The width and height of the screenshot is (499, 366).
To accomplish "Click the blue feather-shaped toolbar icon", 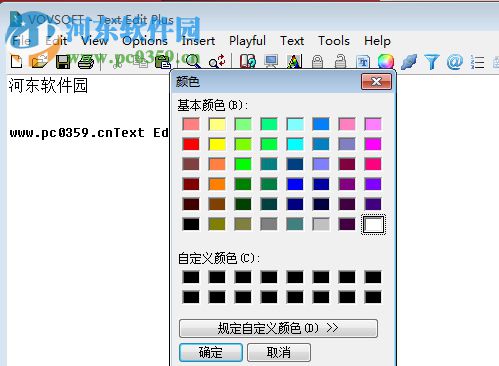I will tap(409, 62).
